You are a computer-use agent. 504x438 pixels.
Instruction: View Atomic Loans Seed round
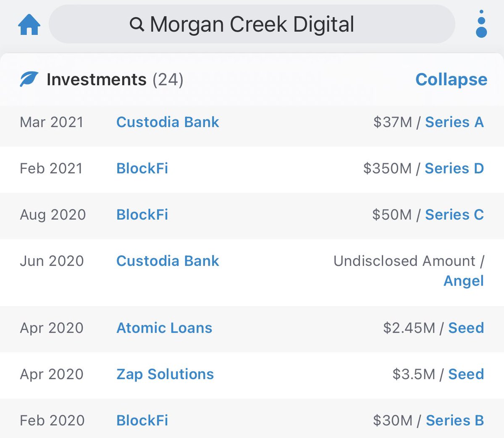[466, 328]
